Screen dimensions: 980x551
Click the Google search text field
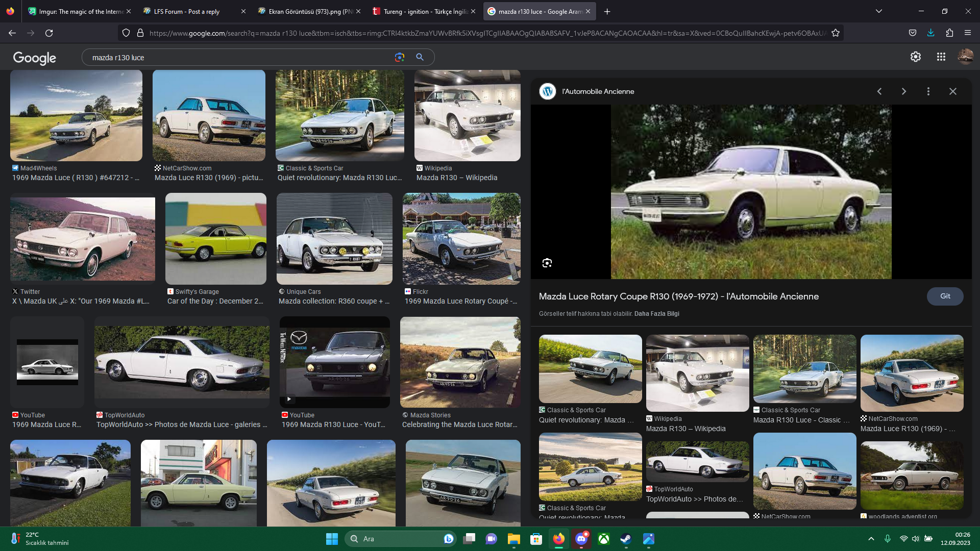pos(235,57)
